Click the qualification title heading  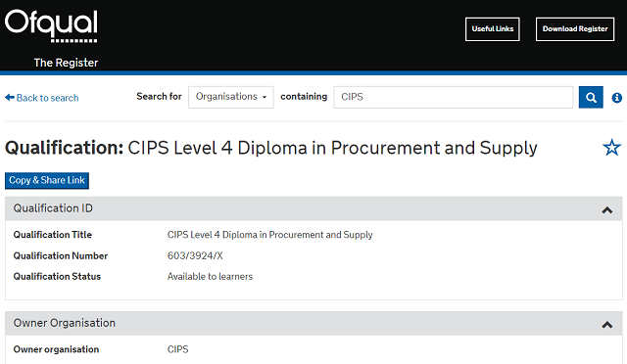pos(271,148)
